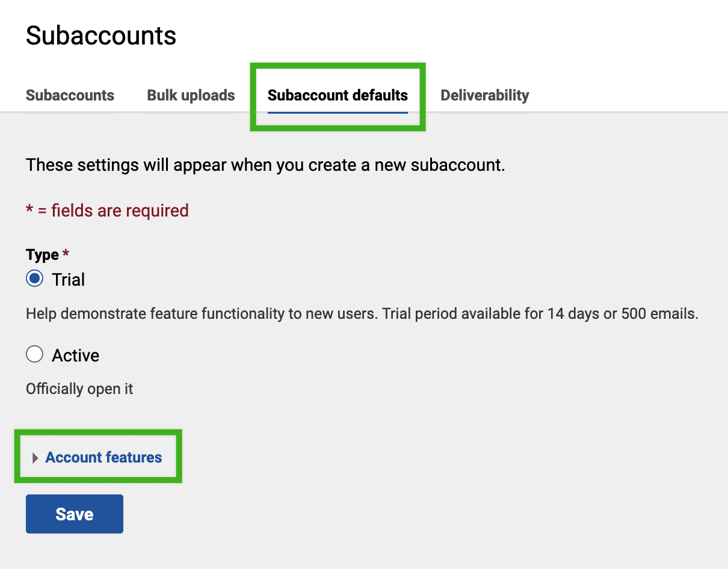Image resolution: width=728 pixels, height=569 pixels.
Task: Click the Active option label text
Action: [x=76, y=355]
